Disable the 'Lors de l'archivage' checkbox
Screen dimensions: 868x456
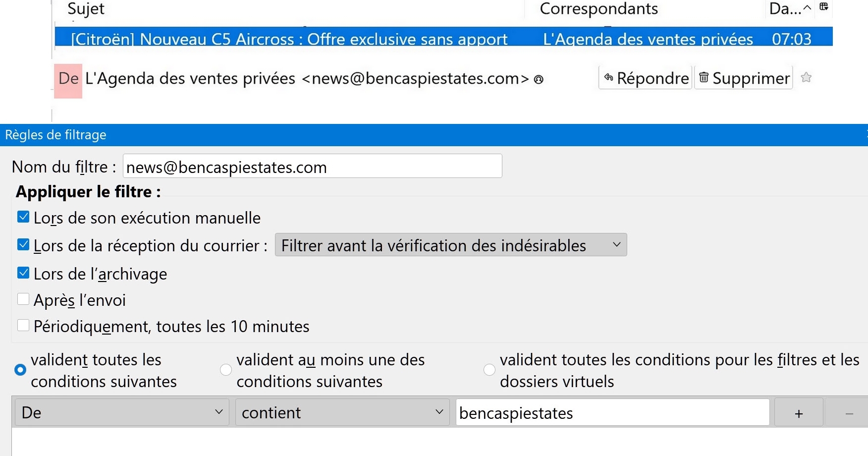(23, 273)
